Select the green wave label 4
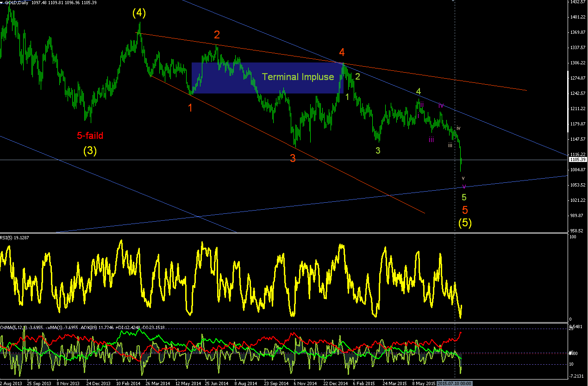The height and width of the screenshot is (386, 588). 418,91
